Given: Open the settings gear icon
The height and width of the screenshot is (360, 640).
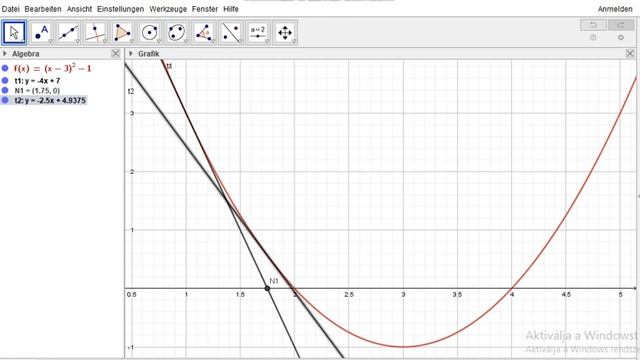Looking at the screenshot, I should [x=621, y=38].
